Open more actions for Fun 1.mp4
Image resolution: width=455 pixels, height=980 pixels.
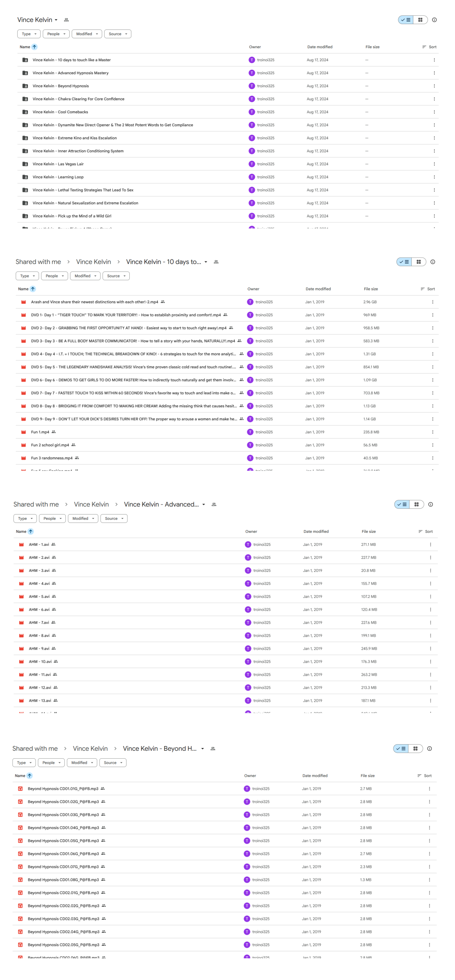tap(432, 432)
